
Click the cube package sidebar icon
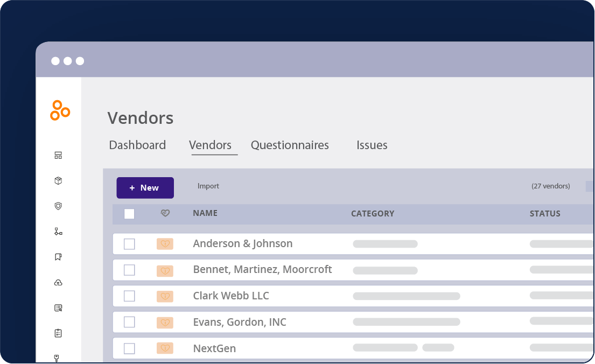click(58, 181)
